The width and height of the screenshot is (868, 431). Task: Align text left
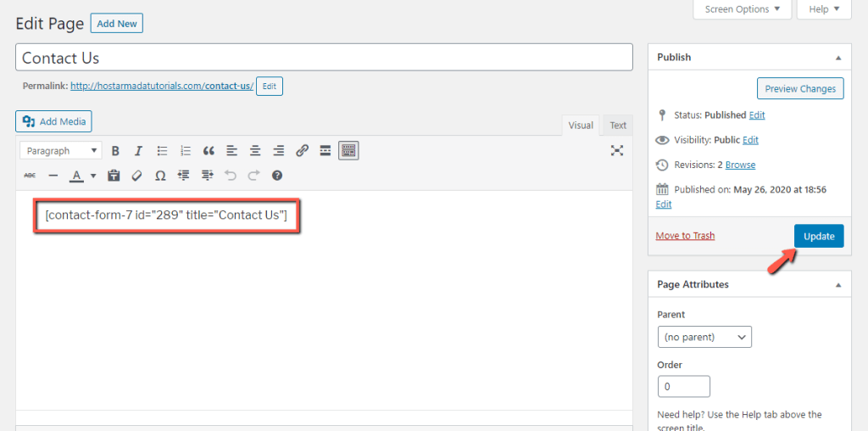[x=232, y=151]
